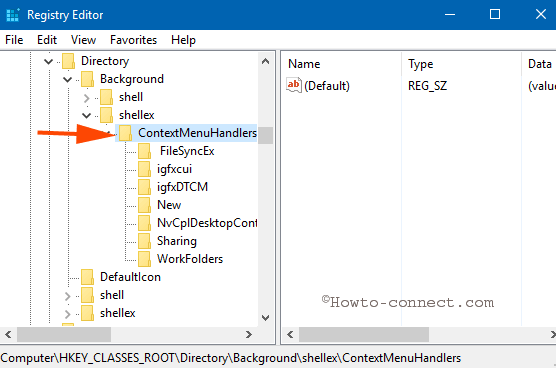This screenshot has height=368, width=556.
Task: Select the New subkey
Action: coord(169,205)
